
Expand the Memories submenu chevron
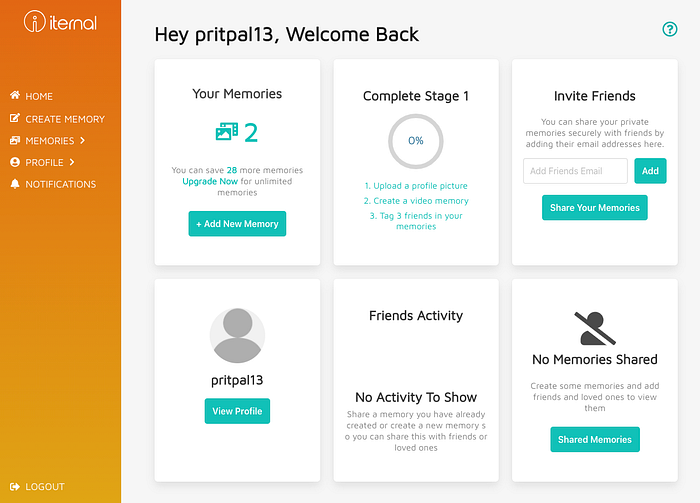click(83, 141)
